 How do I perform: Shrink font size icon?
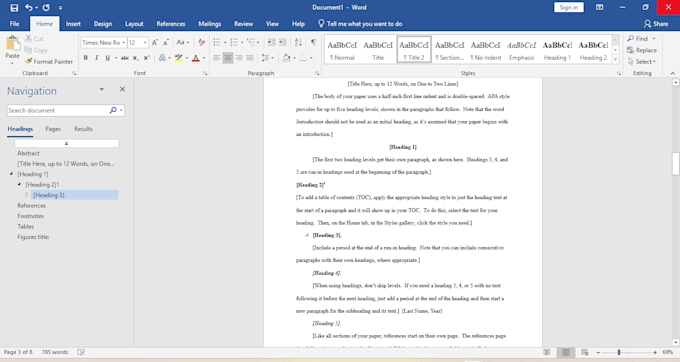coord(166,42)
